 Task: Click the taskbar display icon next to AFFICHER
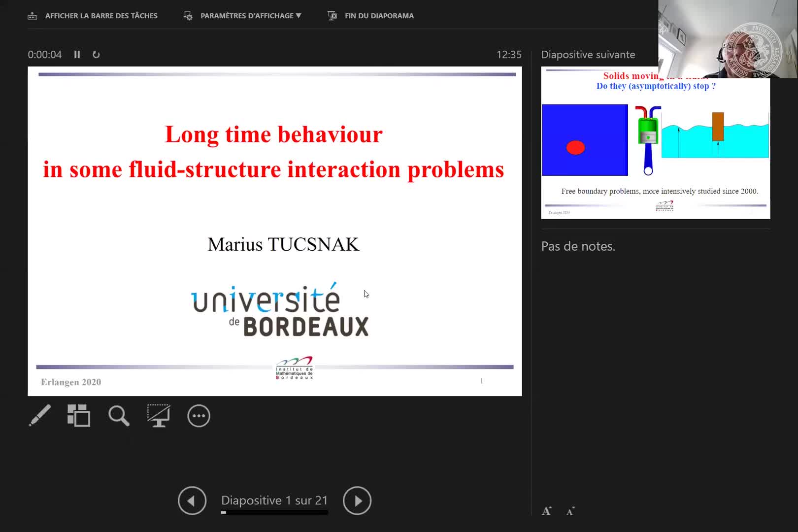point(32,15)
